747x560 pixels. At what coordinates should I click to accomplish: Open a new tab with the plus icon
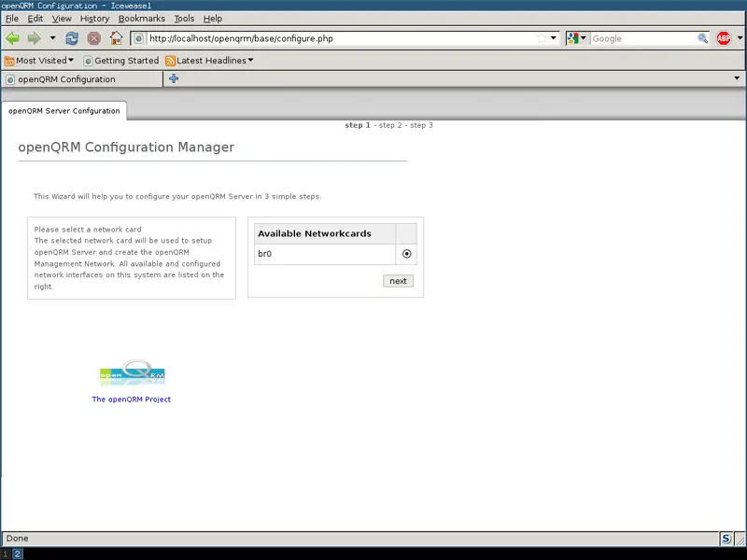coord(174,78)
